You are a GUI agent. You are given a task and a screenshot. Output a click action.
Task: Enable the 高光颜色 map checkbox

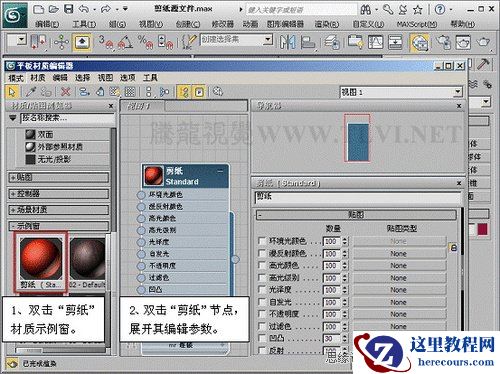[262, 265]
